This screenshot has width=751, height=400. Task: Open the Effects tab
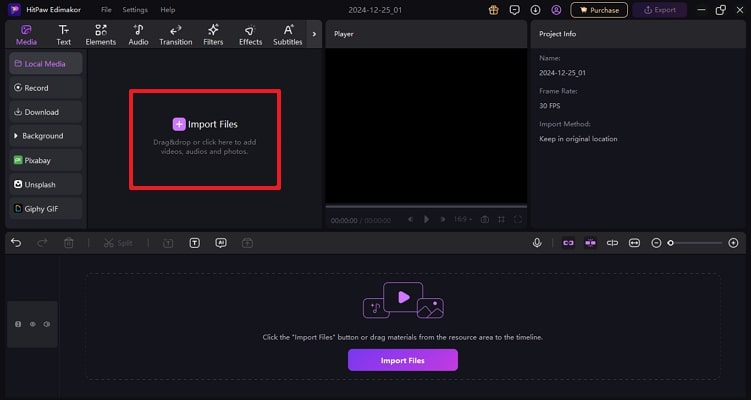(x=250, y=35)
